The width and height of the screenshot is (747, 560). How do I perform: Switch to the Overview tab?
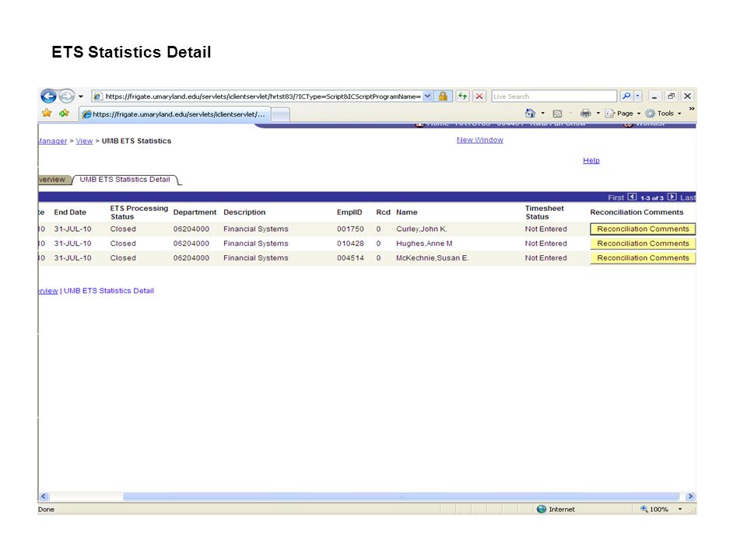54,180
